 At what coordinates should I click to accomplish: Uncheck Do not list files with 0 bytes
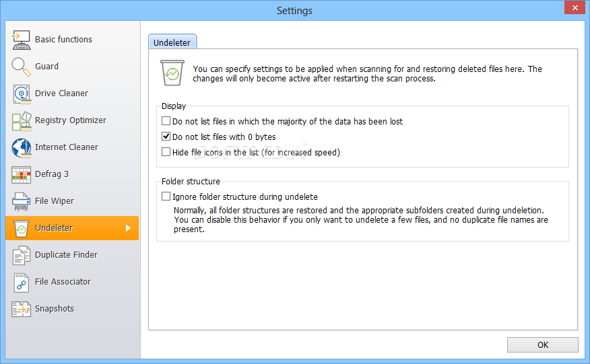166,137
